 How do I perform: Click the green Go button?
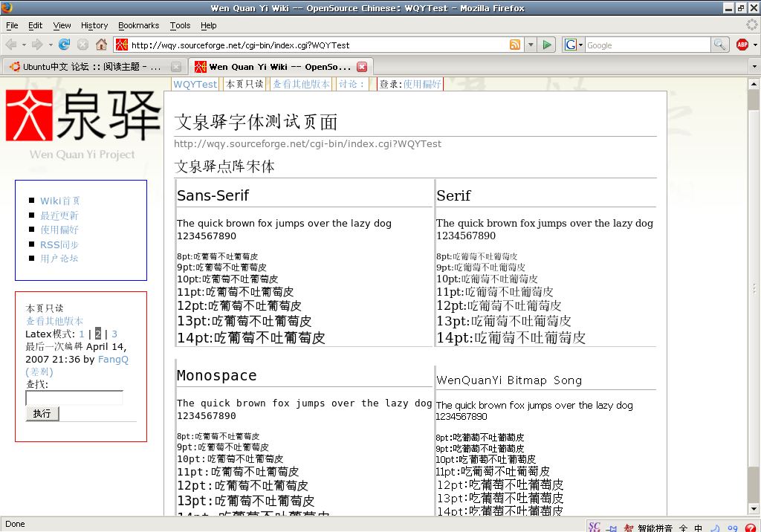tap(547, 45)
